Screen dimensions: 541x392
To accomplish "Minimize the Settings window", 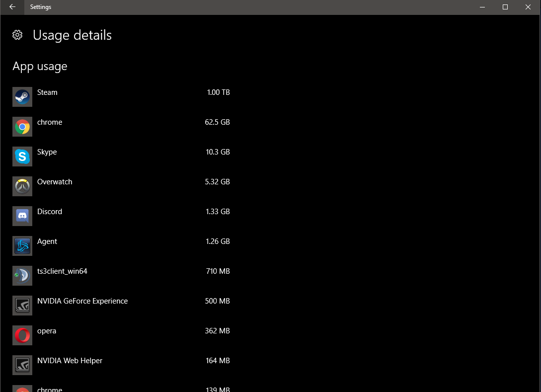I will click(482, 7).
